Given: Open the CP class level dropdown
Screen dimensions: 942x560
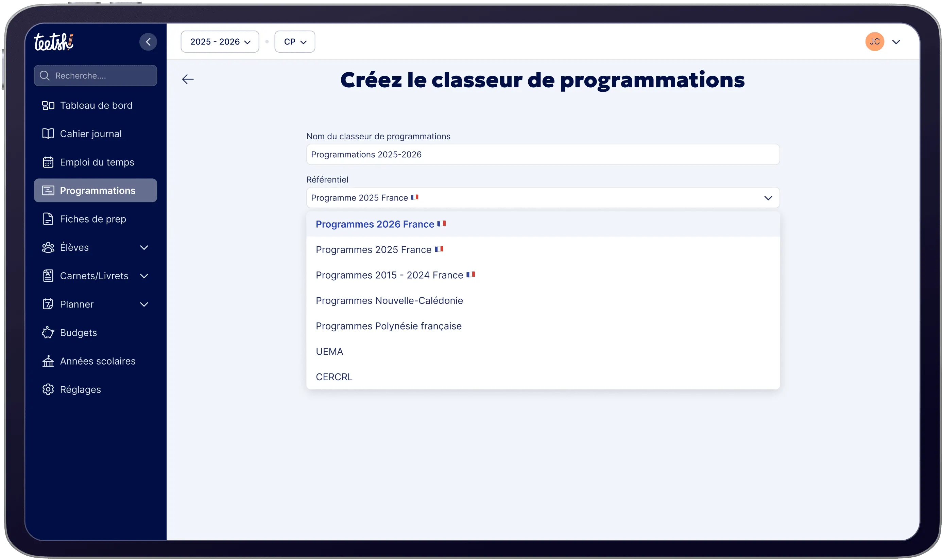Looking at the screenshot, I should point(294,41).
